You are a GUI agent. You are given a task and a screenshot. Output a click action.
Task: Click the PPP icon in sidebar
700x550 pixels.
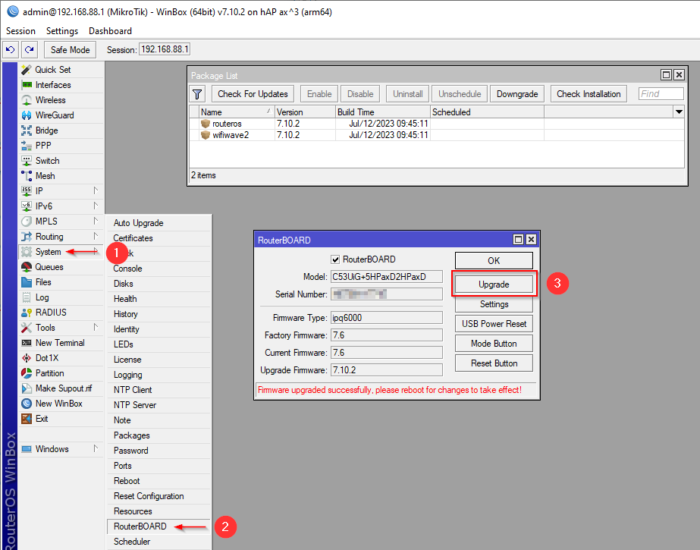27,146
